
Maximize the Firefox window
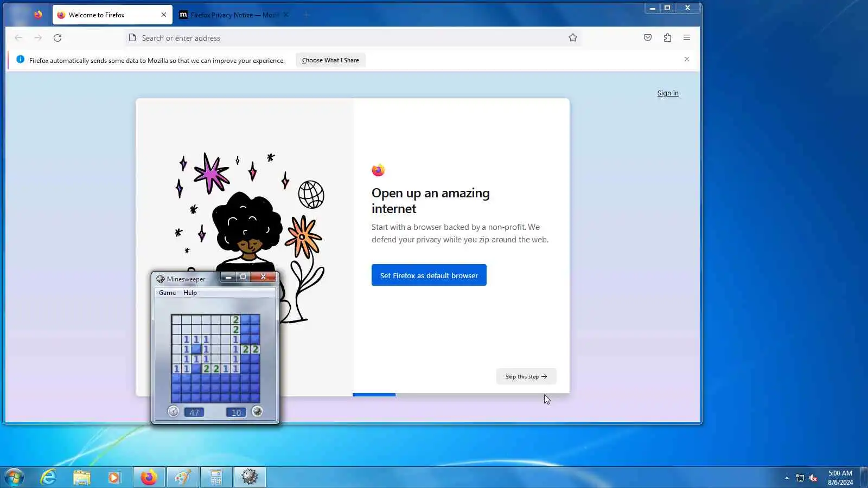pyautogui.click(x=667, y=8)
